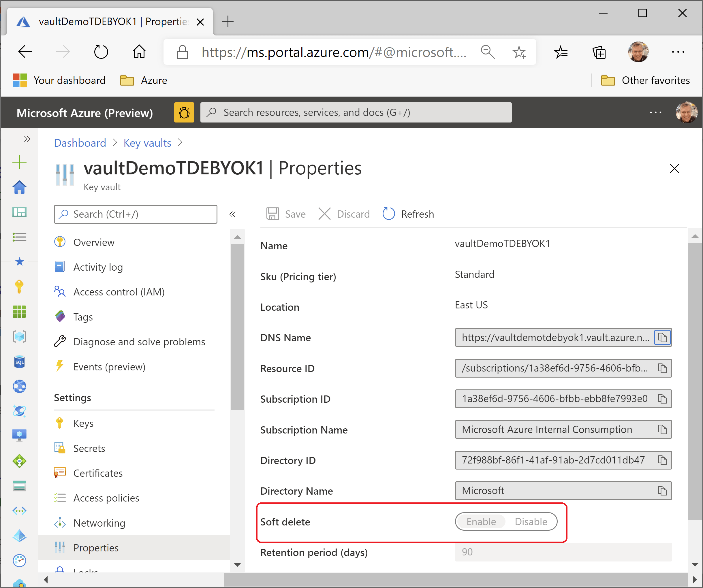Click the Refresh button
Screen dimensions: 703x588
(x=408, y=214)
